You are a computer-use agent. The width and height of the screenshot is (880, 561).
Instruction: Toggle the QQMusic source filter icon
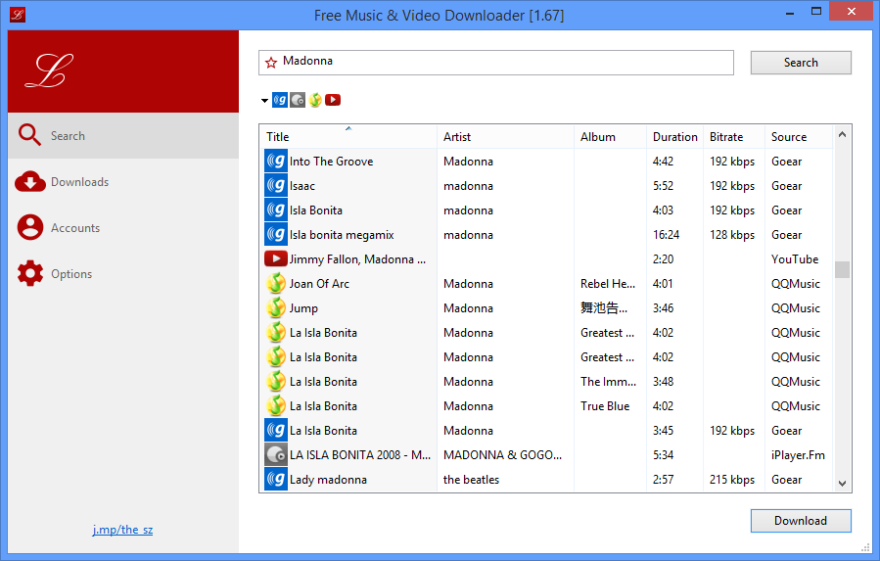click(x=315, y=100)
